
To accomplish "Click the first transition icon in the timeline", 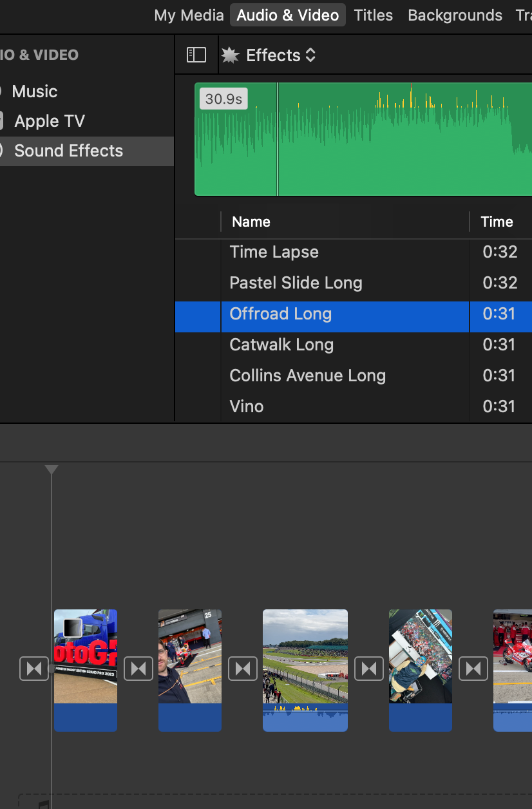I will pos(34,669).
